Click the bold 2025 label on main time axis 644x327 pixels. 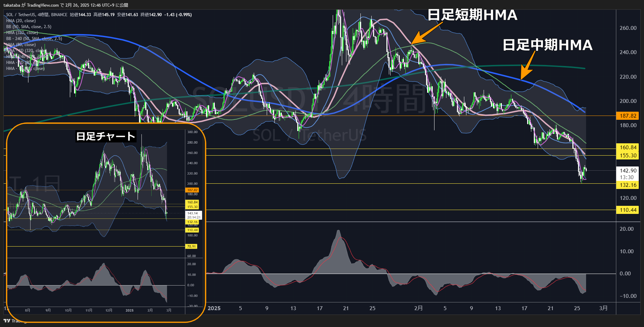[x=214, y=308]
